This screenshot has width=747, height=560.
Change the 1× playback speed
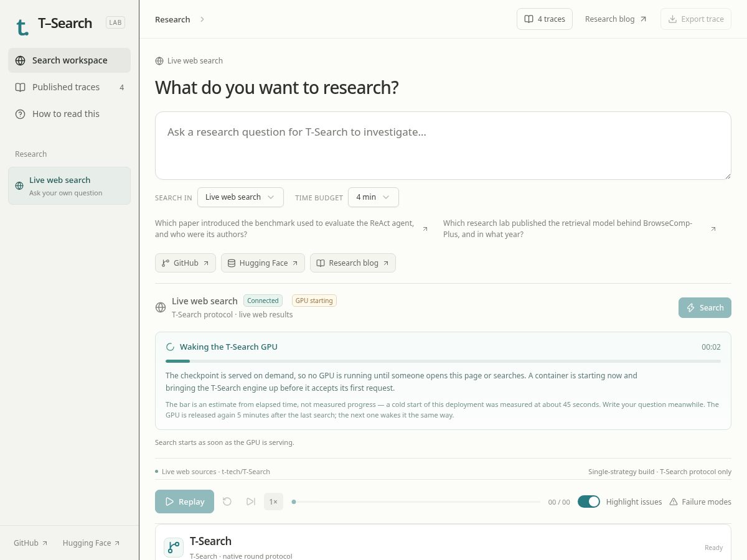pyautogui.click(x=273, y=502)
